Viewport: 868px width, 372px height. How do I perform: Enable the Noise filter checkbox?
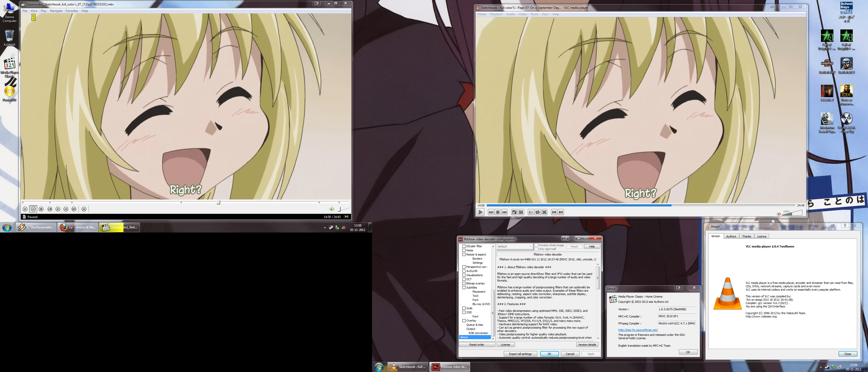pyautogui.click(x=464, y=250)
